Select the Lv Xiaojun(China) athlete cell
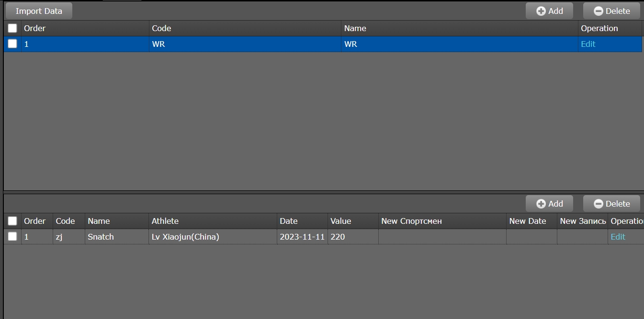Image resolution: width=644 pixels, height=319 pixels. (185, 237)
